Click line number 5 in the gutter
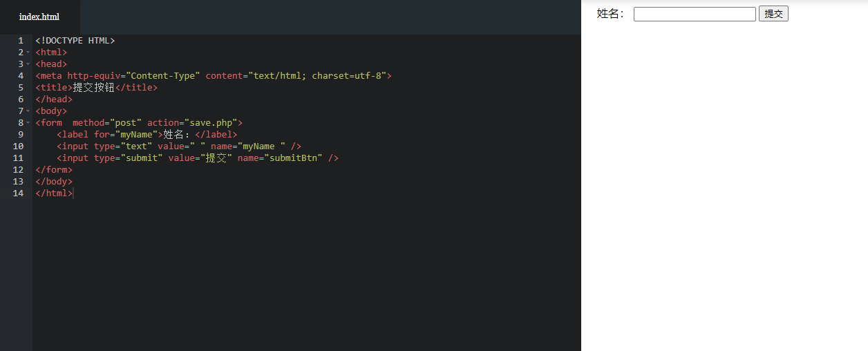Screen dimensions: 868x351 click(x=21, y=88)
